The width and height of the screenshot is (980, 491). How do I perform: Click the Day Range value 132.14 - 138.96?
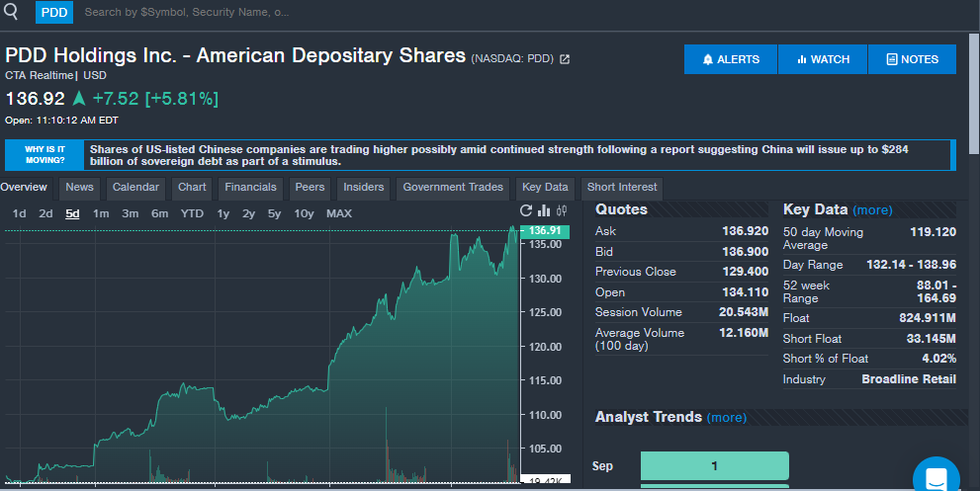[x=911, y=265]
